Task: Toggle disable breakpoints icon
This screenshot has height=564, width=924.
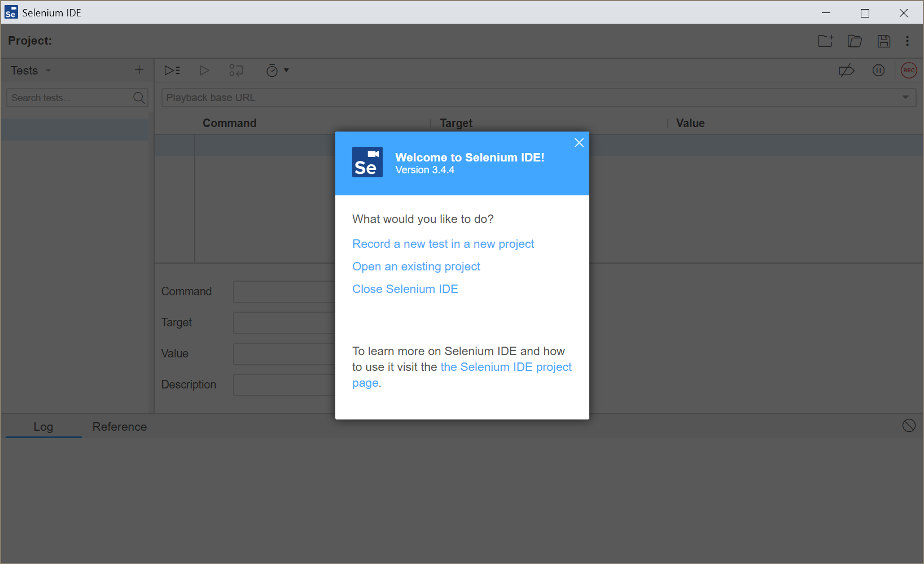Action: click(846, 71)
